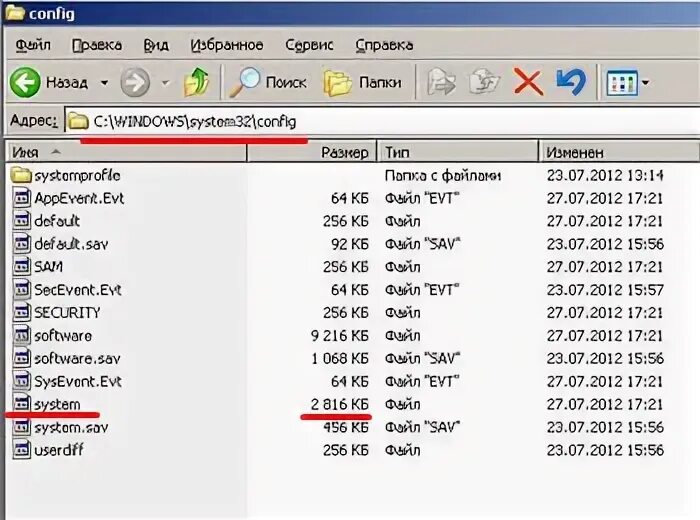Click the config folder icon in title bar
This screenshot has width=700, height=520.
pyautogui.click(x=15, y=13)
